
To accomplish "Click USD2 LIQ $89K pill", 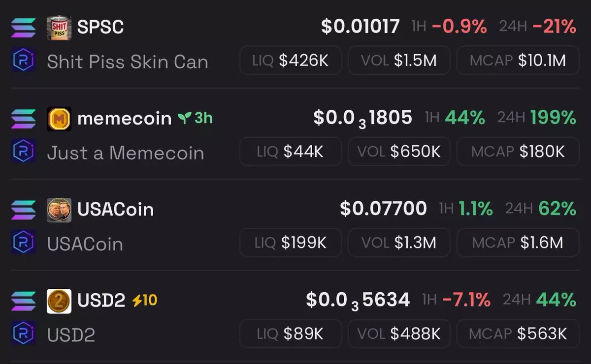I will tap(291, 334).
